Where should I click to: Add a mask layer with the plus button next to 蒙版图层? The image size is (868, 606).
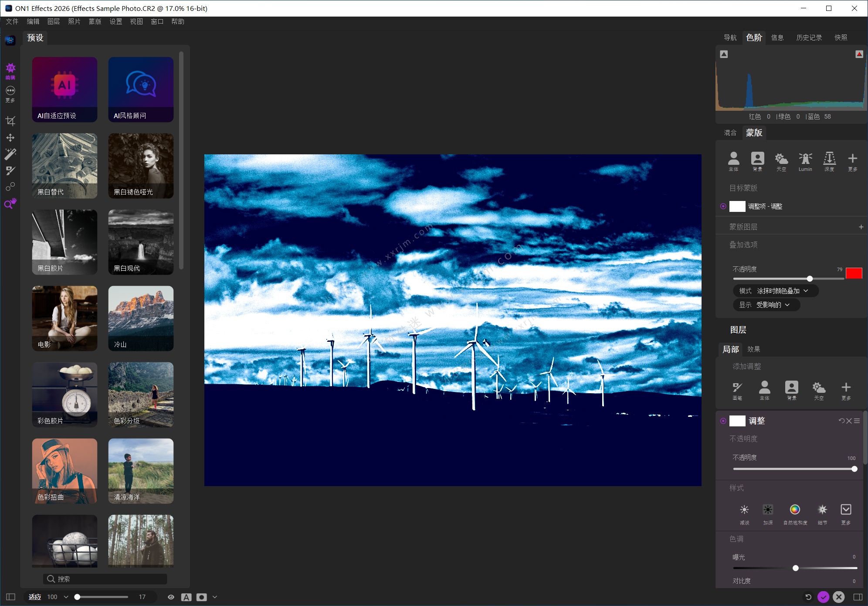click(861, 227)
